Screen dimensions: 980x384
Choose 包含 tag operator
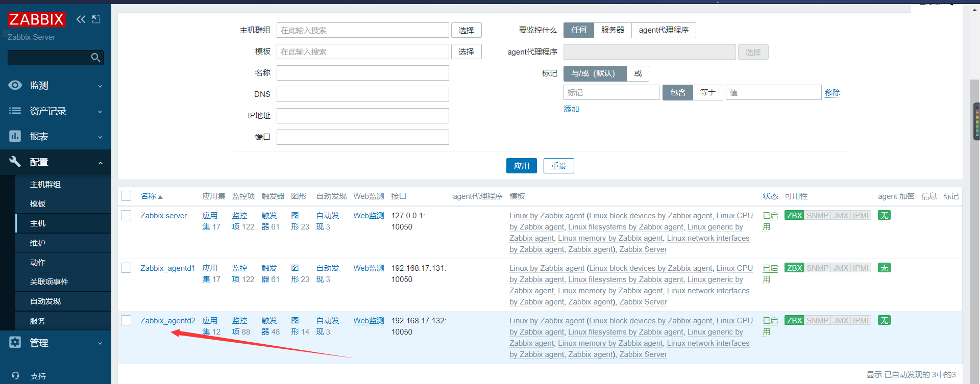[678, 92]
